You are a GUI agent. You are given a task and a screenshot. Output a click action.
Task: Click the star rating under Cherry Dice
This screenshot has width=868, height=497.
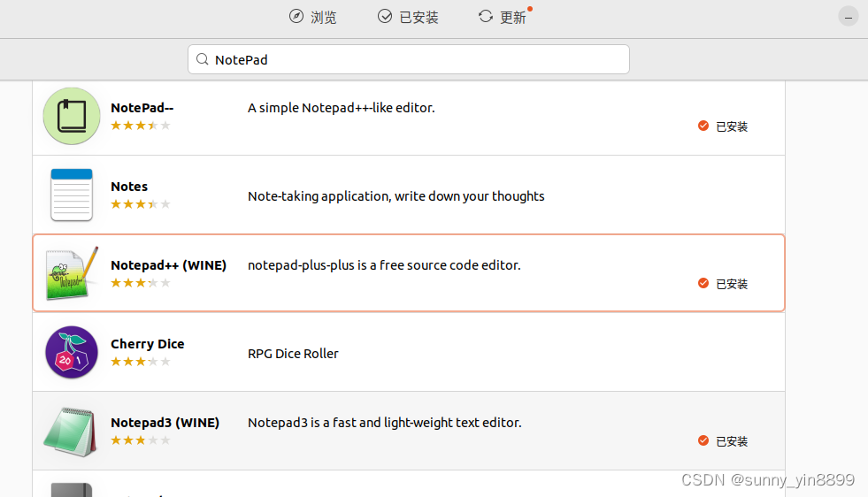(x=141, y=362)
